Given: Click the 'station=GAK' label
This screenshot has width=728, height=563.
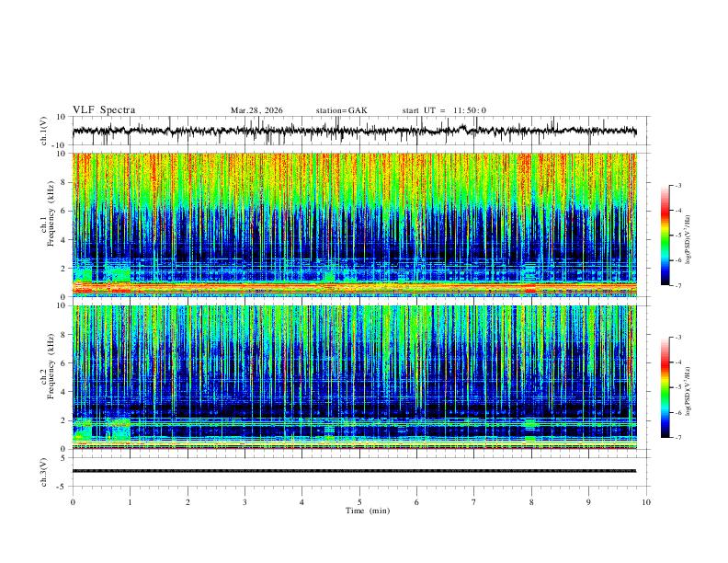Looking at the screenshot, I should point(341,110).
